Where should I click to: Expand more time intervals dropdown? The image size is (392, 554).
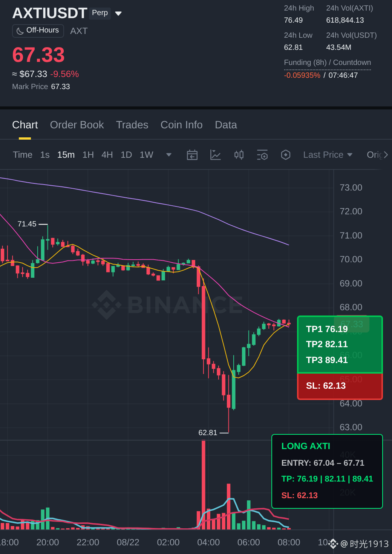click(169, 155)
